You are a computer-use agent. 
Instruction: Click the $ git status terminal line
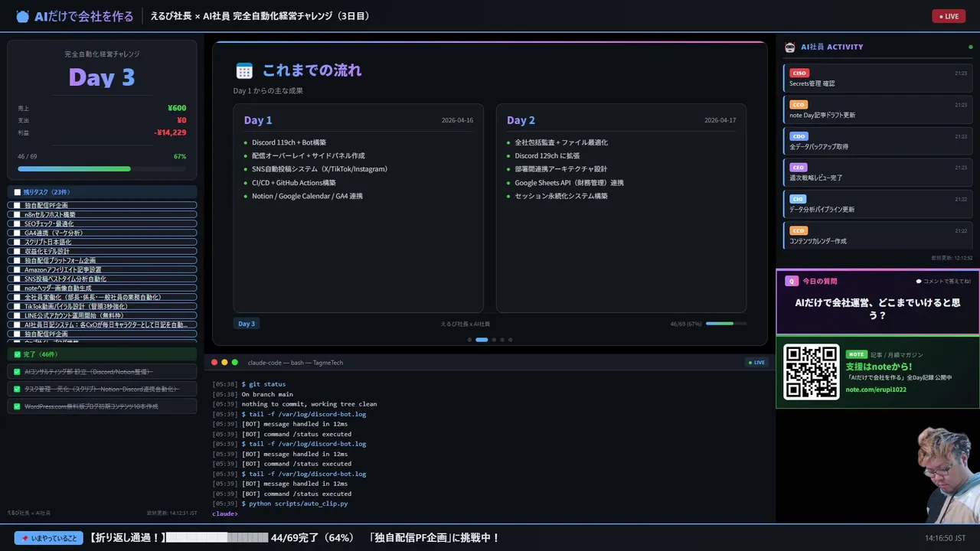click(x=263, y=384)
